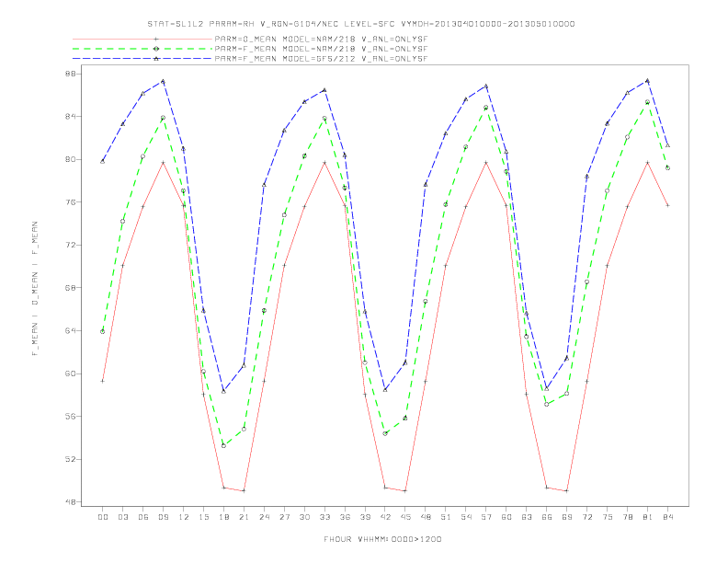Click the x-axis hour label 81
This screenshot has height=563, width=728.
pyautogui.click(x=648, y=517)
